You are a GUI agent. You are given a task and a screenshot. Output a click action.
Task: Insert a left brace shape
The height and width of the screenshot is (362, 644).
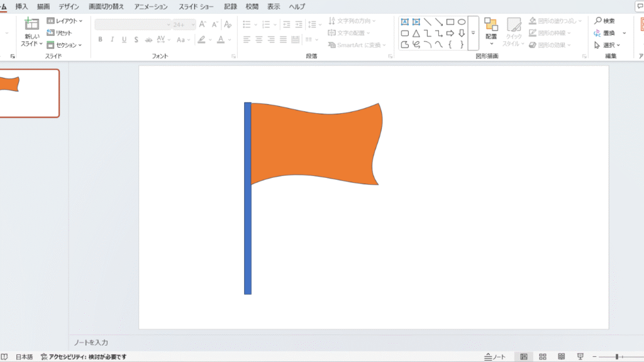450,45
